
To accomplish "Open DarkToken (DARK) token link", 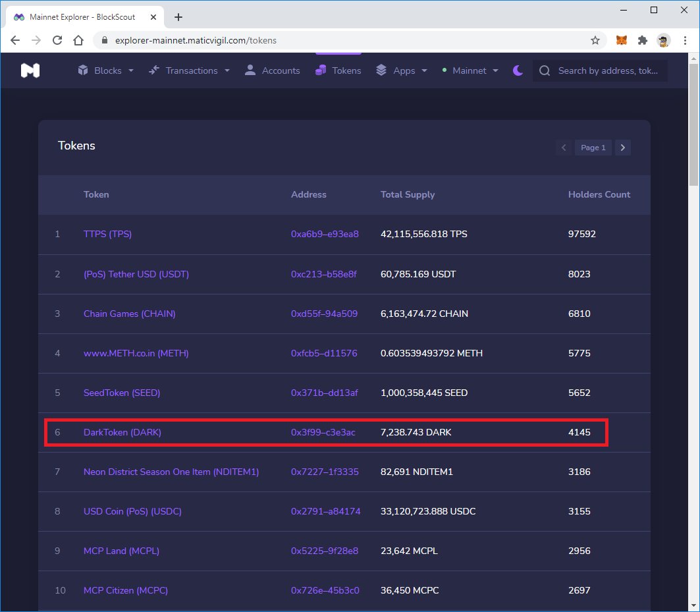I will point(122,432).
